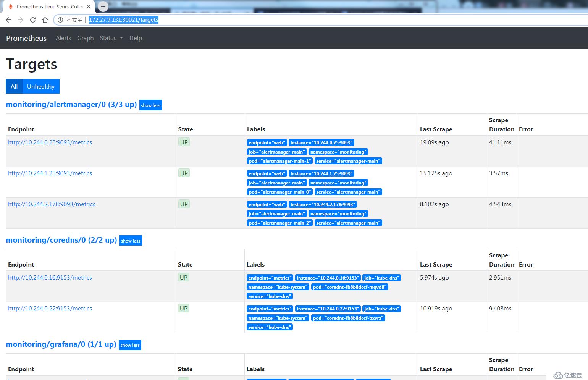Open endpoint http://10.244.1.25:9093/metrics
Image resolution: width=588 pixels, height=380 pixels.
click(x=50, y=173)
